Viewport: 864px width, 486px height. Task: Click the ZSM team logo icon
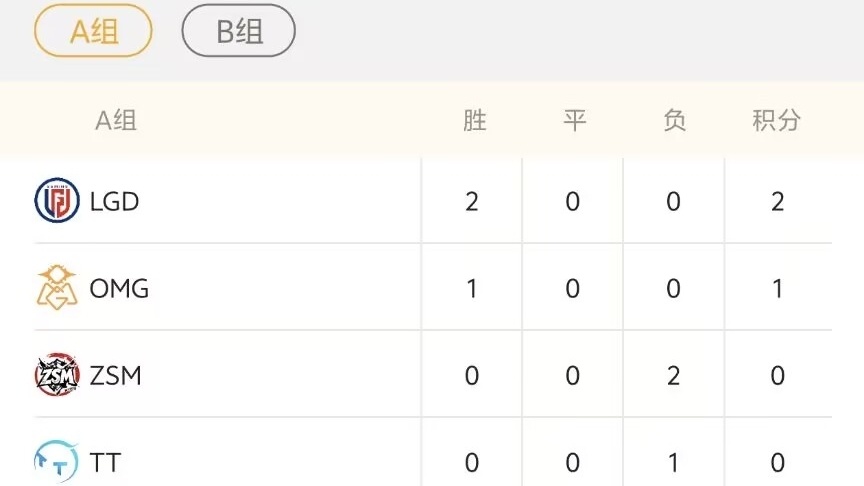[57, 375]
